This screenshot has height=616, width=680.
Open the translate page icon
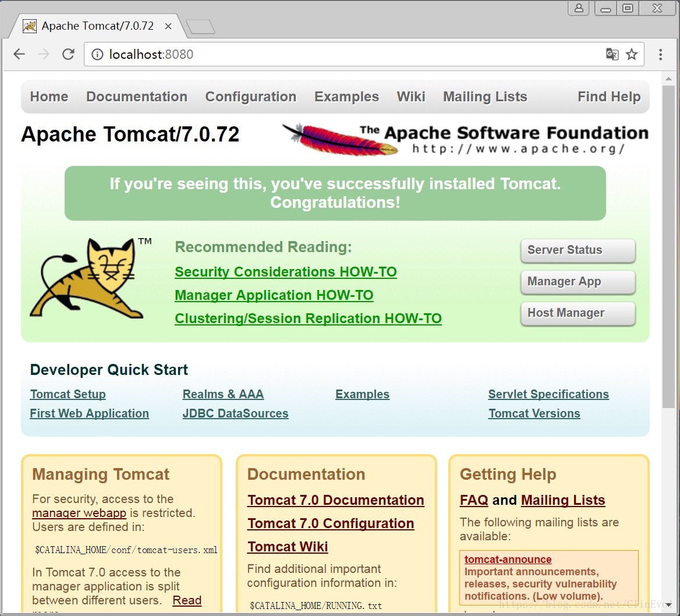point(612,54)
